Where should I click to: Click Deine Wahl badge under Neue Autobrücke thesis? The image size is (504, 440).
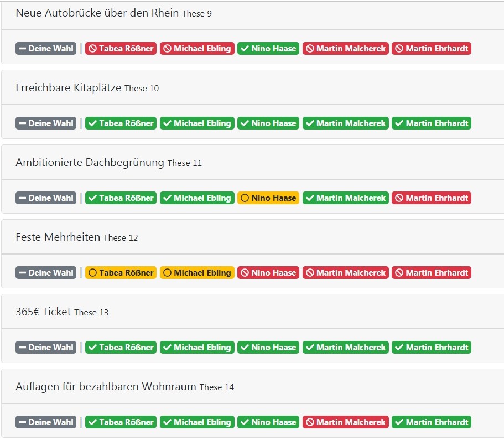point(46,49)
